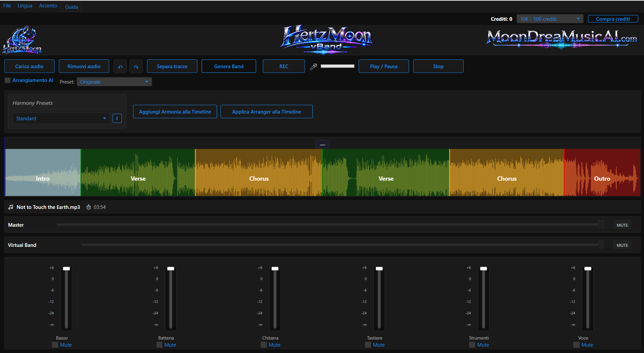Click the microphone input level bar
The image size is (644, 353).
337,66
